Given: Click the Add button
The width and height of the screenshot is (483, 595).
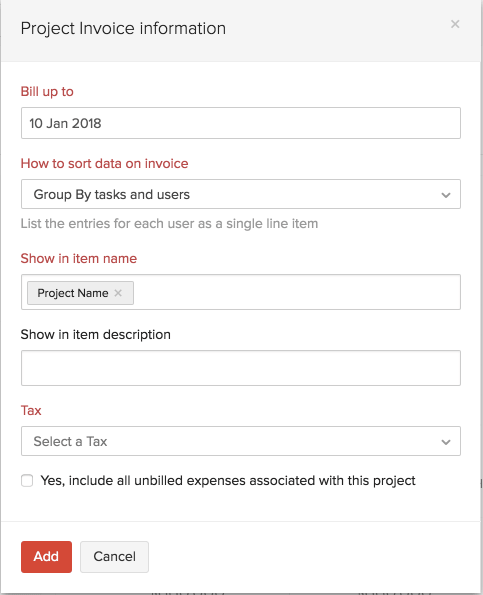Looking at the screenshot, I should pyautogui.click(x=46, y=557).
